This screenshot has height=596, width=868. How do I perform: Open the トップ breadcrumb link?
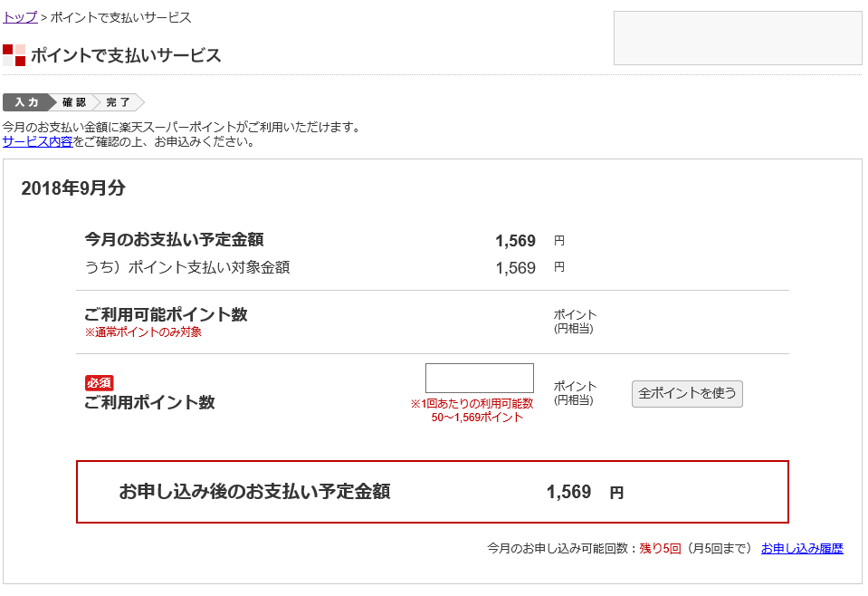pos(19,16)
